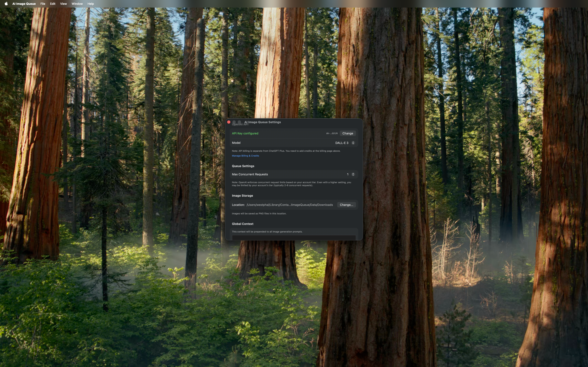This screenshot has width=588, height=367.
Task: Click the dimmed zoom button in settings window
Action: coord(239,122)
